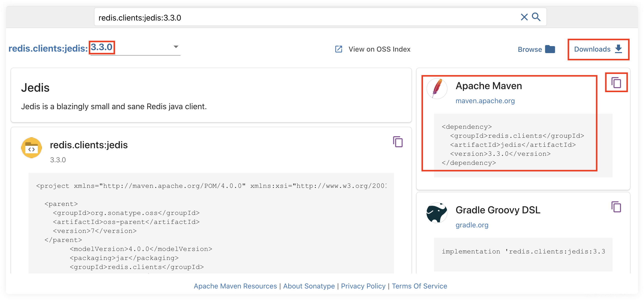This screenshot has height=300, width=644.
Task: Open About Sonatype footer link
Action: click(x=309, y=286)
